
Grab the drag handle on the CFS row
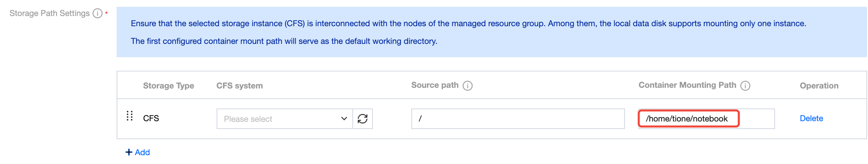point(130,116)
